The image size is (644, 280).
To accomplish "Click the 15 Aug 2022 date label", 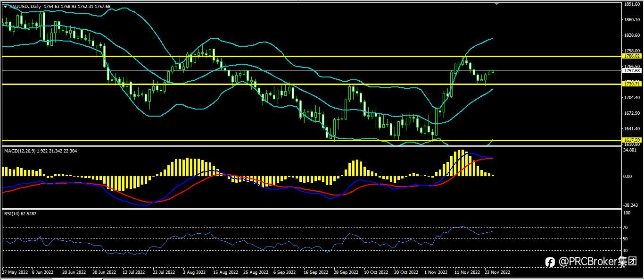I will pyautogui.click(x=225, y=272).
